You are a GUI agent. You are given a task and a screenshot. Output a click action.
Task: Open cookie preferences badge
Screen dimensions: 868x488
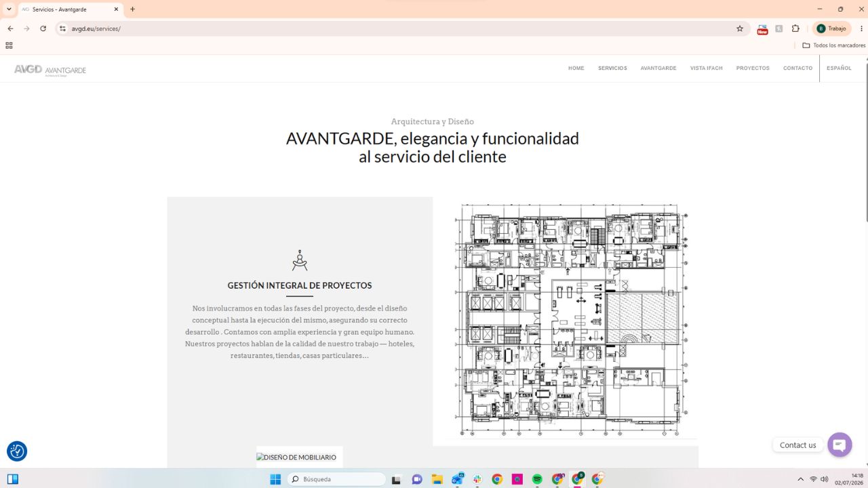(17, 451)
